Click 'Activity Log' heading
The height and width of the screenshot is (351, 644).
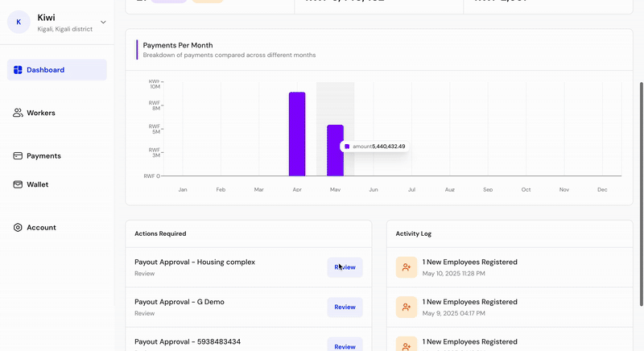pos(413,233)
